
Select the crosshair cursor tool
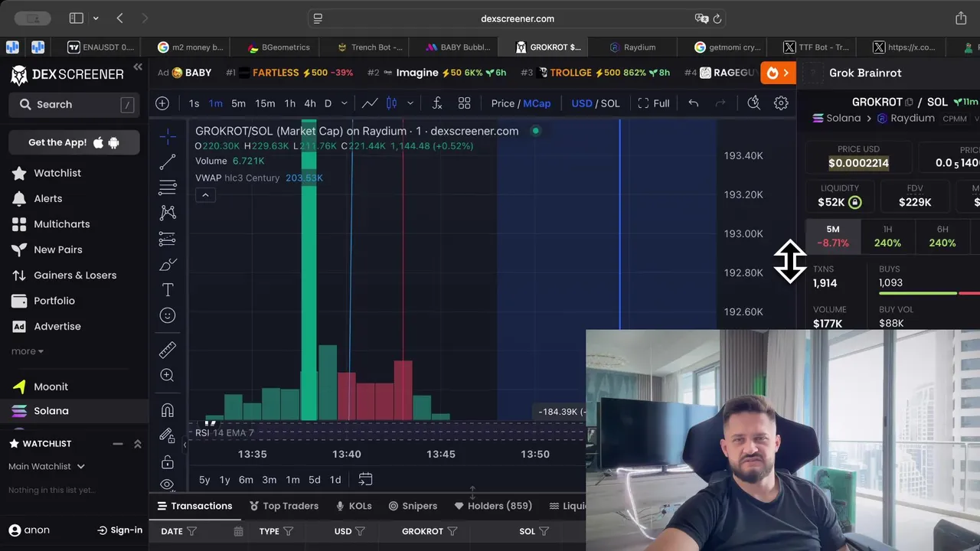click(x=168, y=136)
